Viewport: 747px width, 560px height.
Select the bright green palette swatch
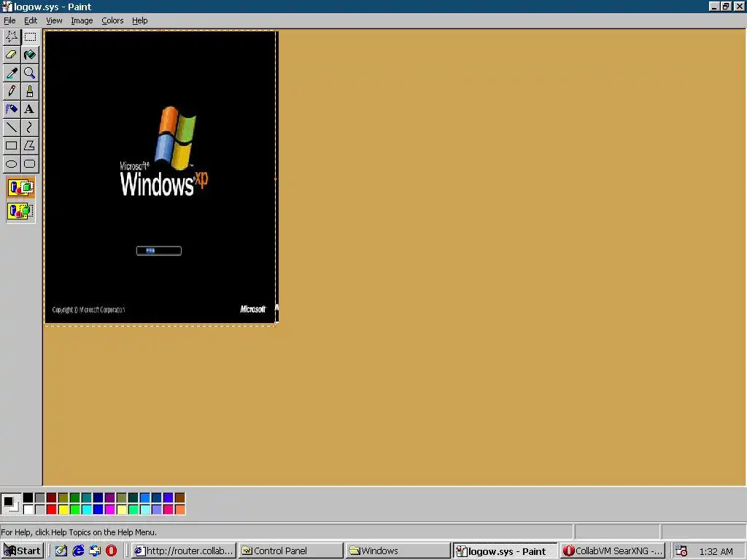[x=75, y=510]
